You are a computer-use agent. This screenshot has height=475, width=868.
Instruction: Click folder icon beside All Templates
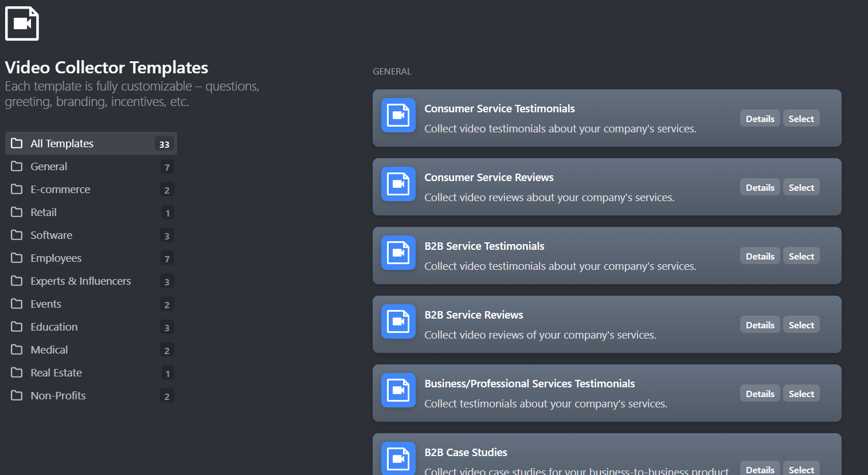[17, 143]
